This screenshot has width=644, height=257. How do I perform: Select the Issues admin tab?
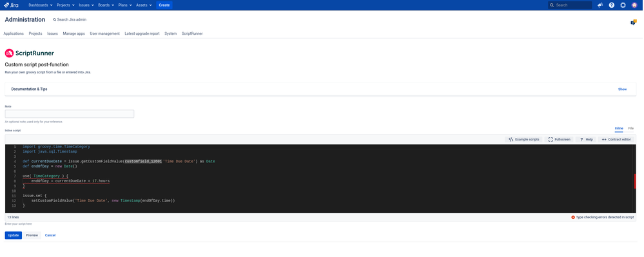click(x=53, y=33)
